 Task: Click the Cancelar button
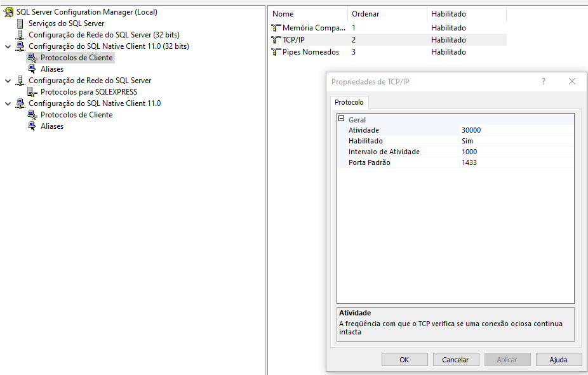(x=456, y=360)
